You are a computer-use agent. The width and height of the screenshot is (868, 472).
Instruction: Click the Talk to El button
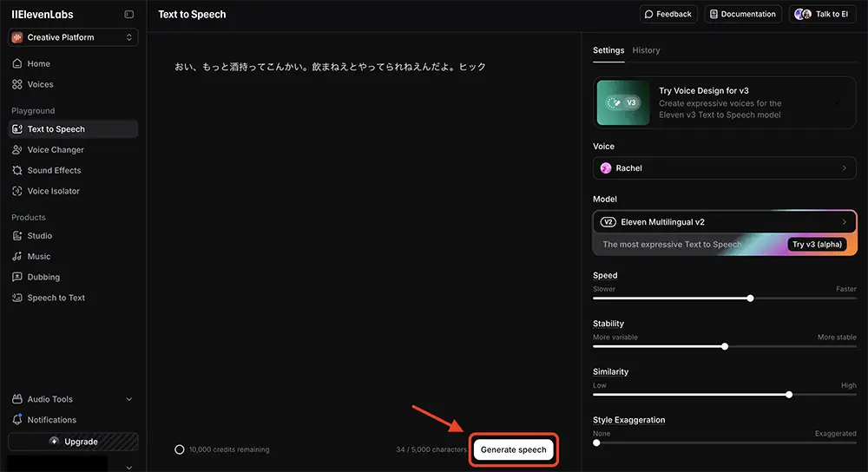point(822,15)
